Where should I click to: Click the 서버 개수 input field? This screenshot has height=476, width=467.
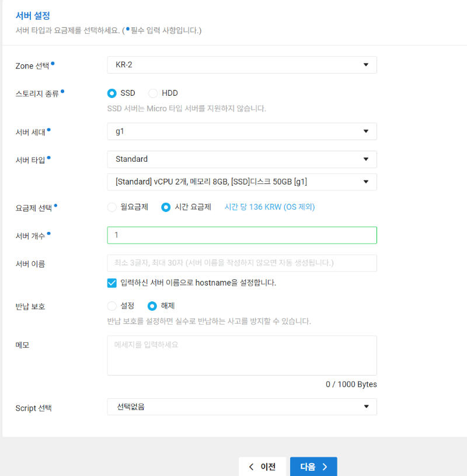tap(241, 235)
